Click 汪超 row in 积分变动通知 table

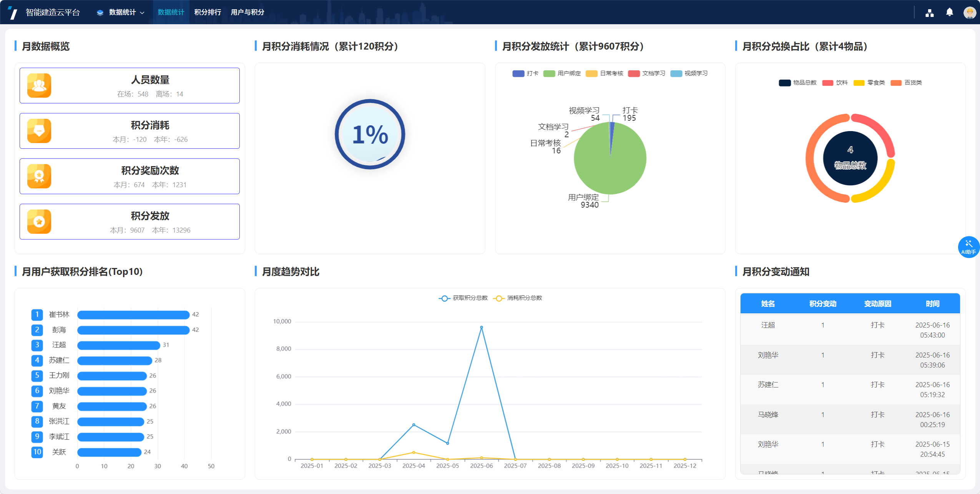tap(768, 325)
